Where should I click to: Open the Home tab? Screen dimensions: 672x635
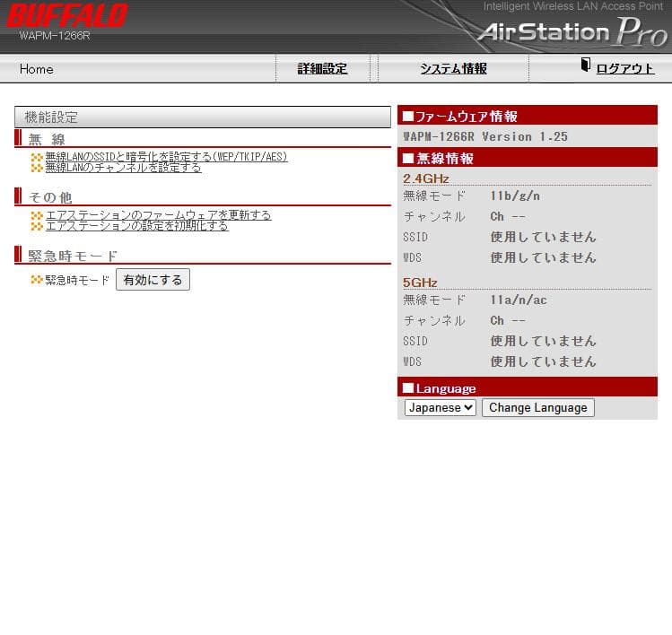coord(37,69)
